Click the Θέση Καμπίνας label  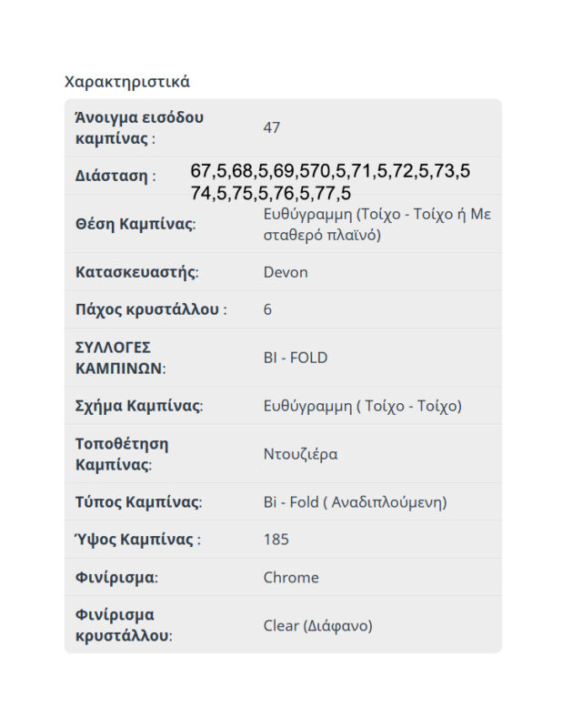point(135,225)
